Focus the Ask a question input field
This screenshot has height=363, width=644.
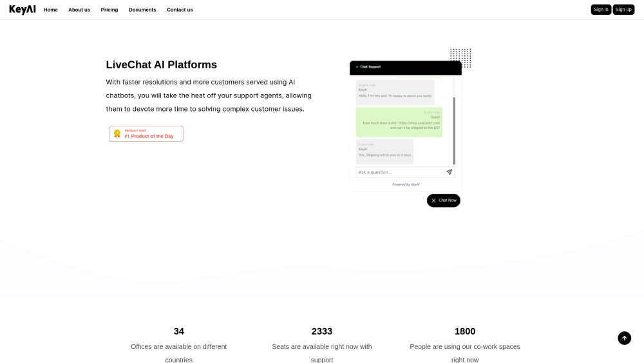click(x=399, y=172)
